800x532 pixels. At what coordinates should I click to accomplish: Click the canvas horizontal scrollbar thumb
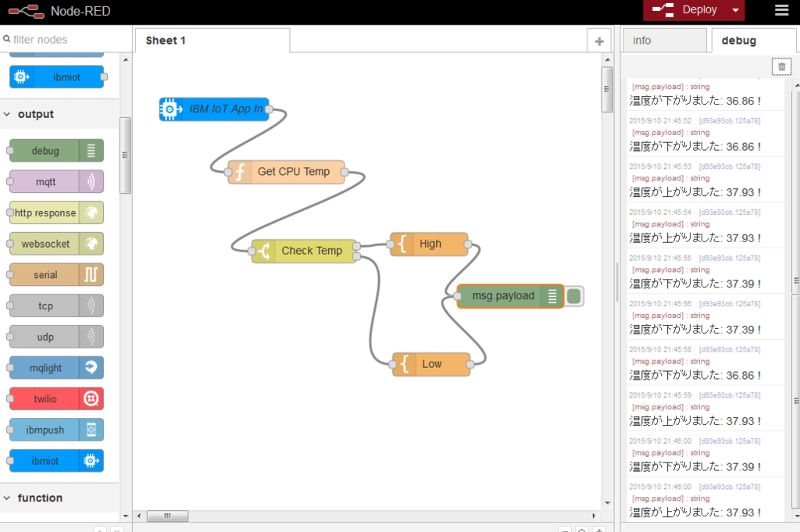167,516
